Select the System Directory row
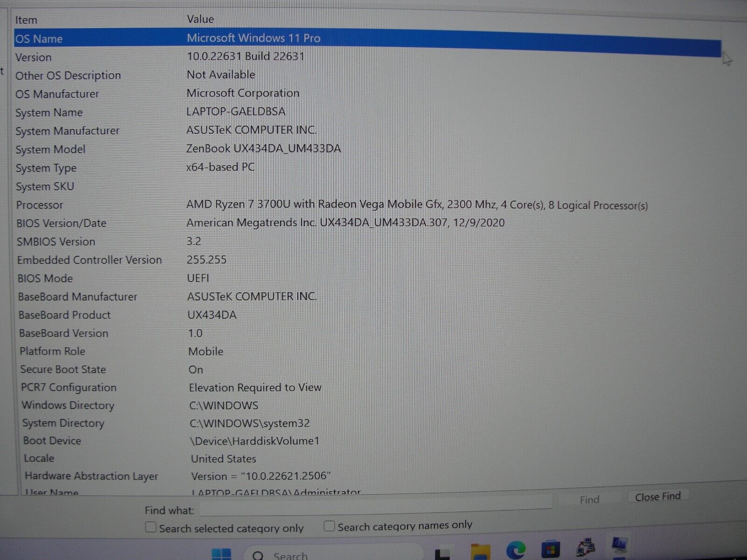This screenshot has height=560, width=747. (x=367, y=423)
